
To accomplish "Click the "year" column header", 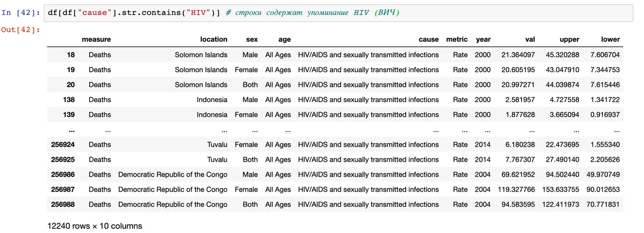I will tap(483, 39).
